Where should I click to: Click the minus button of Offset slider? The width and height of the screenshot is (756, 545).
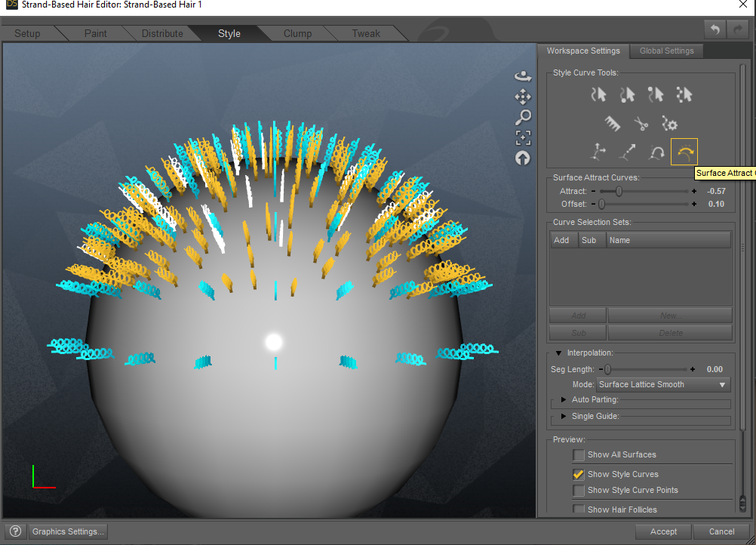[x=594, y=204]
